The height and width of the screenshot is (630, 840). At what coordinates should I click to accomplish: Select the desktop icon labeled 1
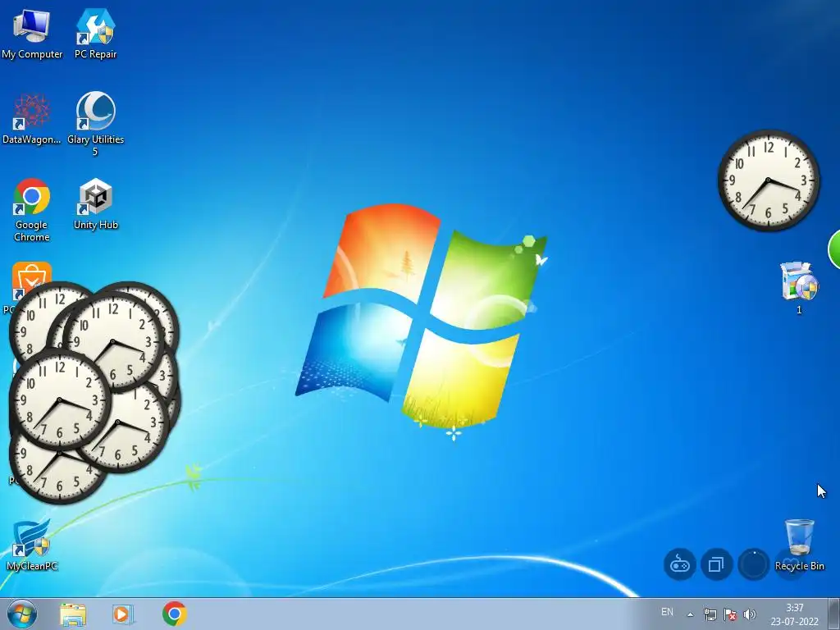(799, 288)
